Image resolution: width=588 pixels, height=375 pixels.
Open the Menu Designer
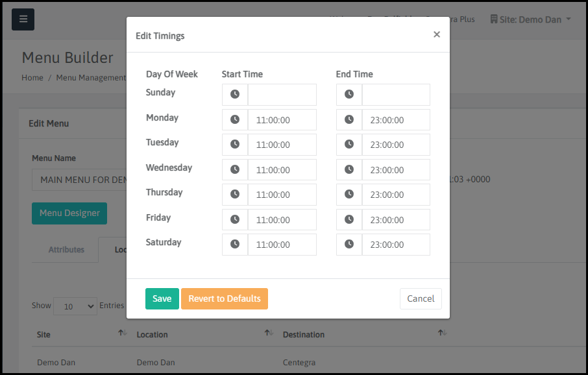(x=69, y=213)
